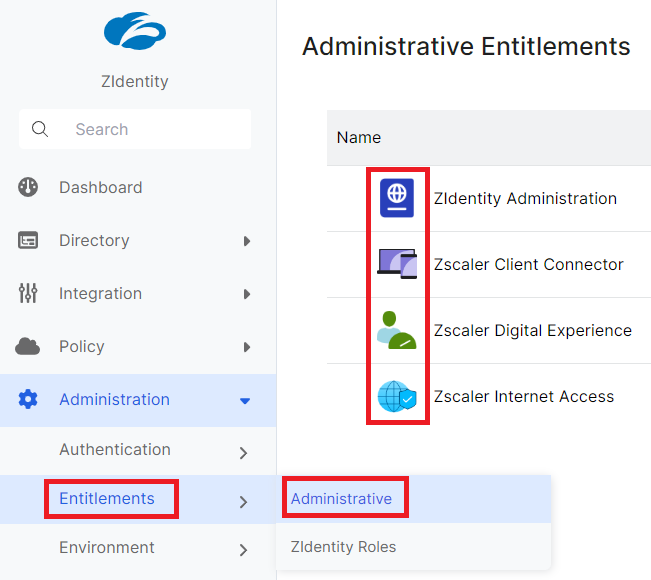651x580 pixels.
Task: Open the Zscaler Client Connector entry
Action: point(528,264)
